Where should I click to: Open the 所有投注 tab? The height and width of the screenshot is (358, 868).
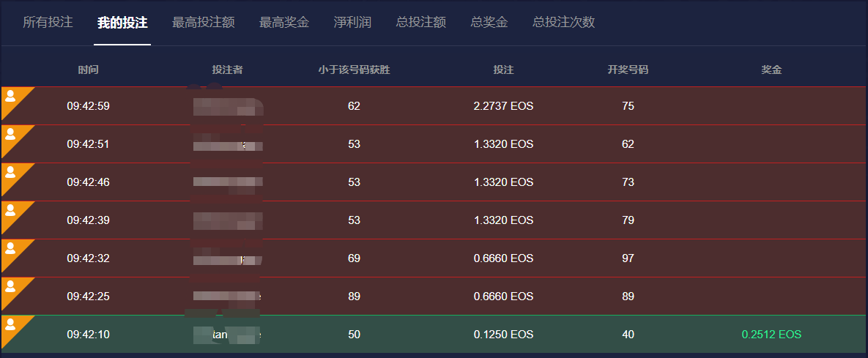(x=48, y=23)
